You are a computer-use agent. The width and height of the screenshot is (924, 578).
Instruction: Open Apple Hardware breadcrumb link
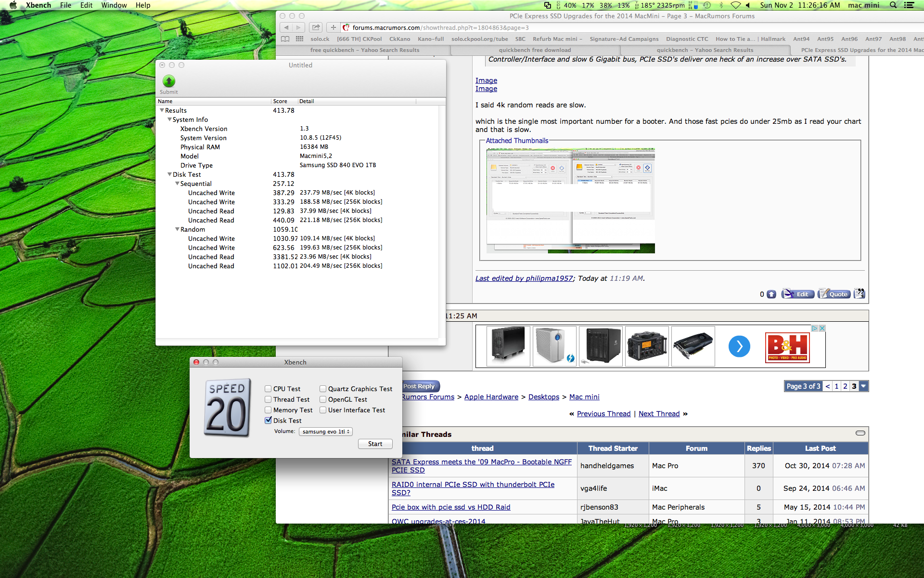[491, 397]
